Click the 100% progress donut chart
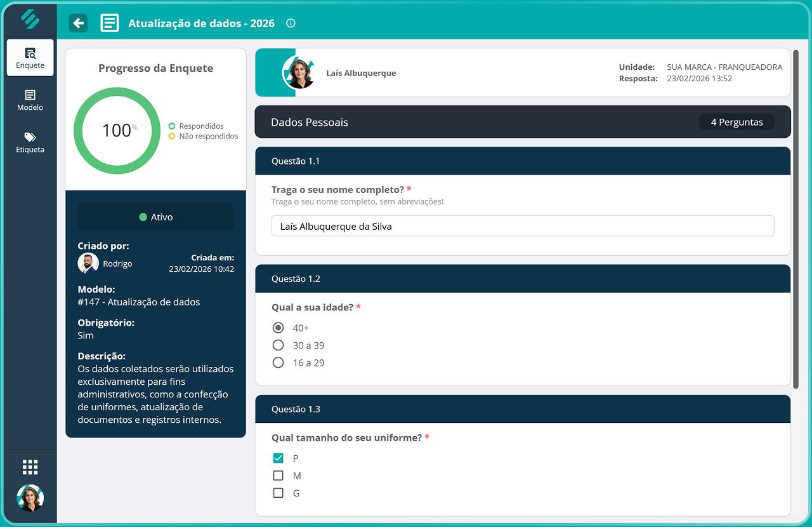The height and width of the screenshot is (527, 812). point(117,131)
